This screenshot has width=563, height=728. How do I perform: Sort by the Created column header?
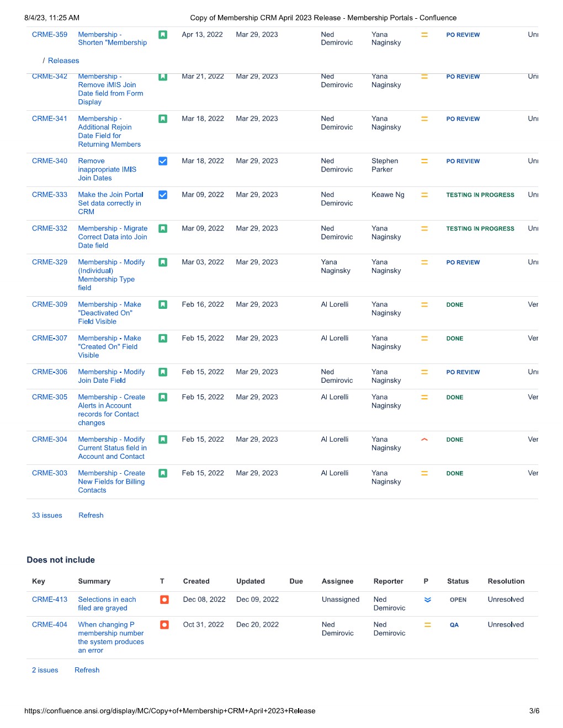click(x=196, y=581)
